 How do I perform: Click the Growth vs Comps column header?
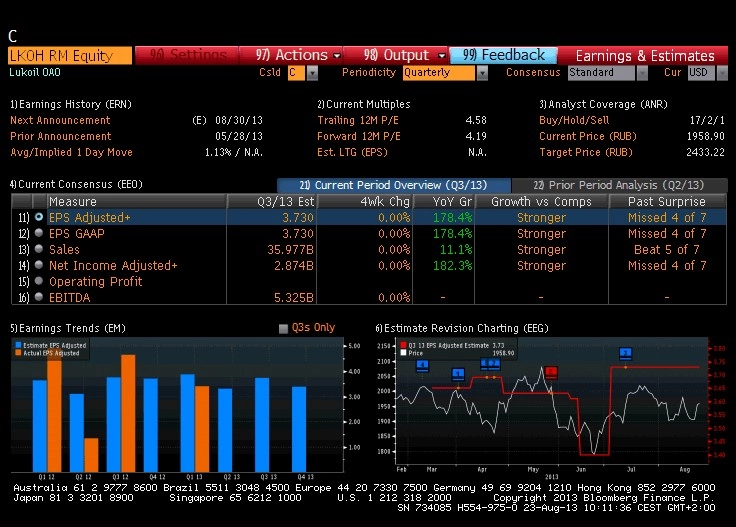coord(542,201)
